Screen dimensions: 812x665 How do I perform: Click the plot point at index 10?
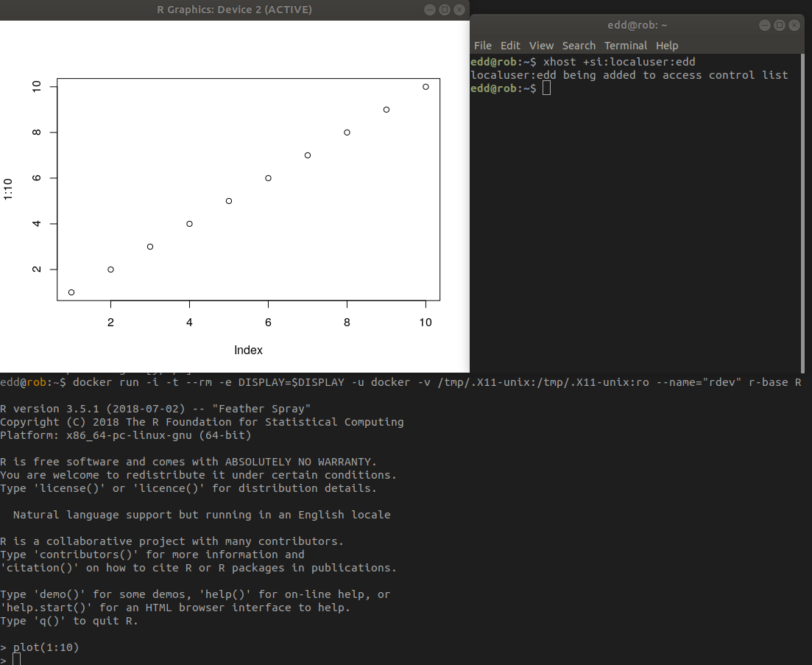tap(426, 87)
